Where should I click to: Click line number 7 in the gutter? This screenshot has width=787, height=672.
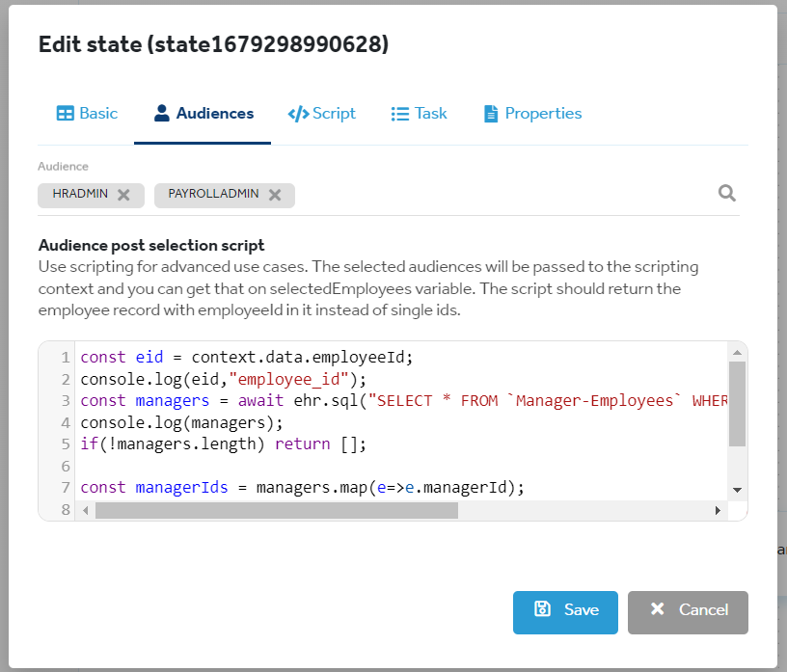tap(66, 488)
